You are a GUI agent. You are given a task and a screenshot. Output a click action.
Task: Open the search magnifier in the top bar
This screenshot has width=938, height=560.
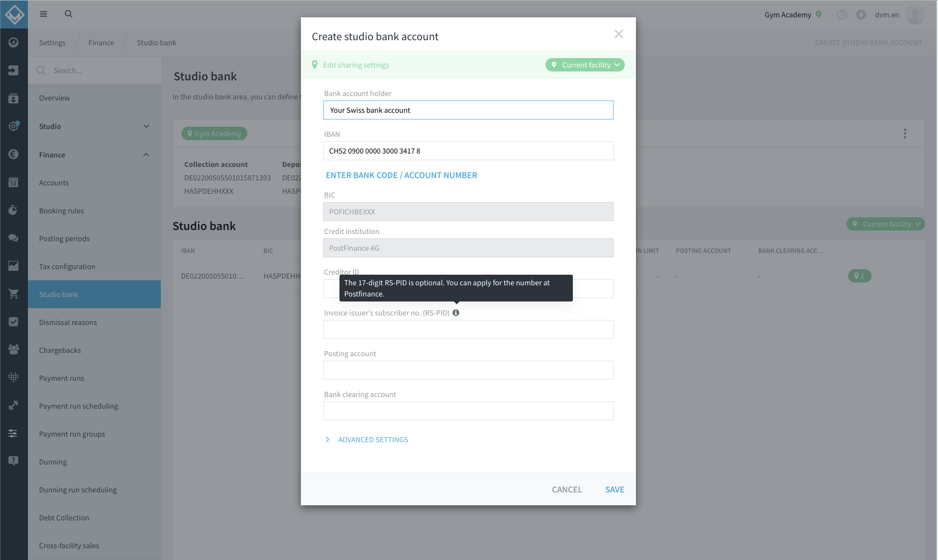(68, 13)
